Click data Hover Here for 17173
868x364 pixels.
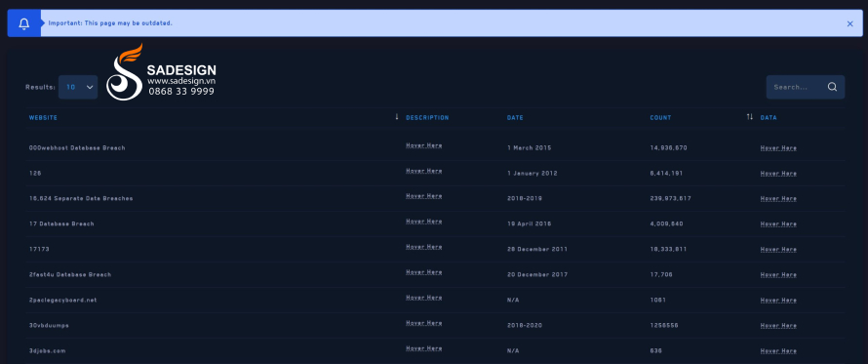click(x=778, y=249)
